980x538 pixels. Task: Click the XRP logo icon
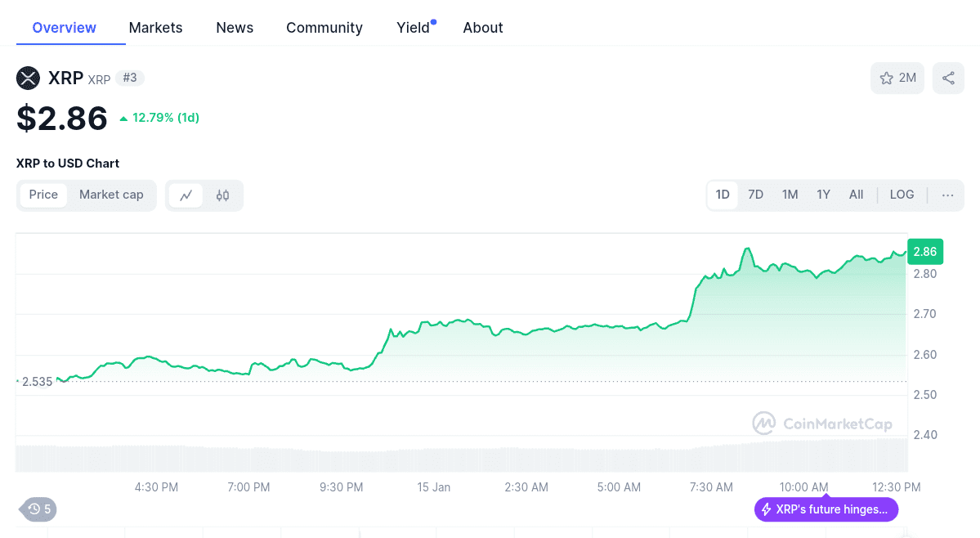pyautogui.click(x=28, y=78)
